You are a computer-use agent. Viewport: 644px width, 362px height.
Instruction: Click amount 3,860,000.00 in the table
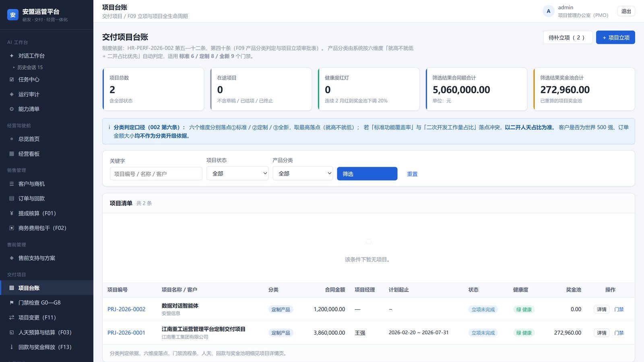pos(329,333)
